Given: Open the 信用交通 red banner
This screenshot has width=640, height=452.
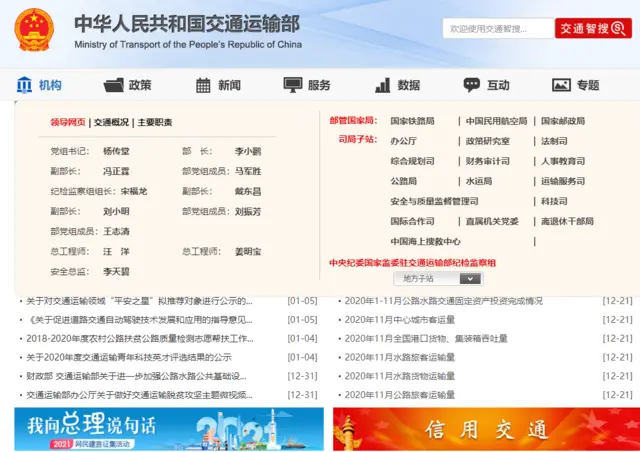Looking at the screenshot, I should point(487,429).
